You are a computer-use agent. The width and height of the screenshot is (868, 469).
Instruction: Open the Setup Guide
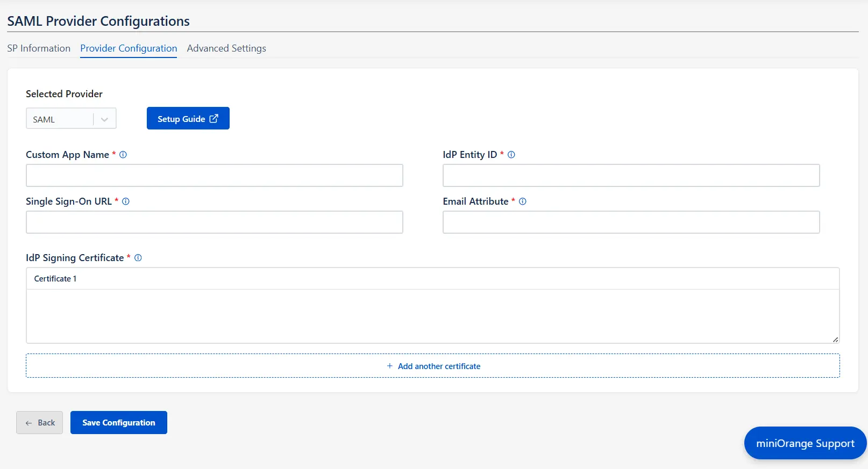pyautogui.click(x=188, y=118)
